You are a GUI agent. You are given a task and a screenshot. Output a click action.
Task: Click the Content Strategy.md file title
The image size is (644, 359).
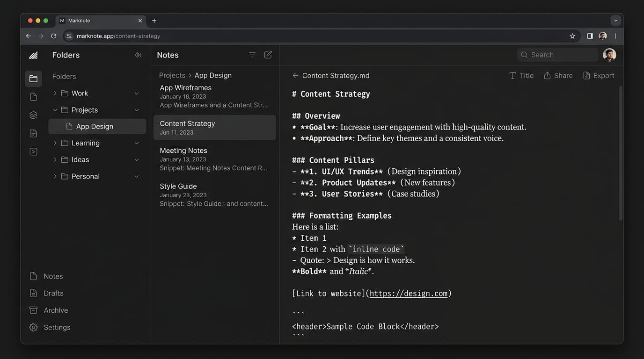pyautogui.click(x=336, y=75)
